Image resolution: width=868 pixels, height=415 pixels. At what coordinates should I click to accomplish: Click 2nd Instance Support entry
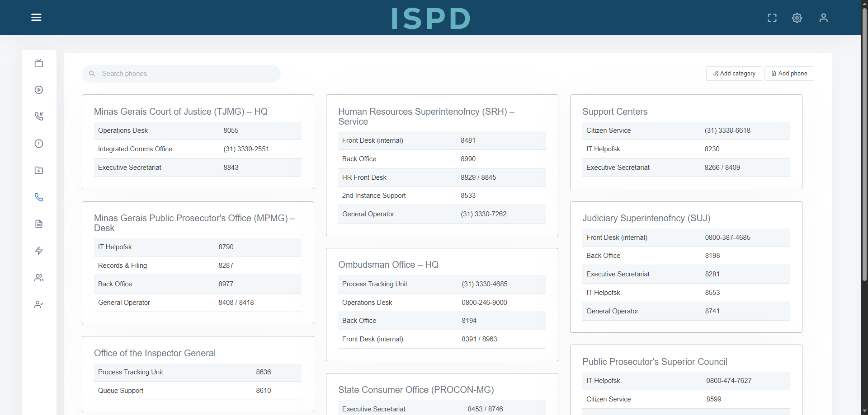coord(373,196)
